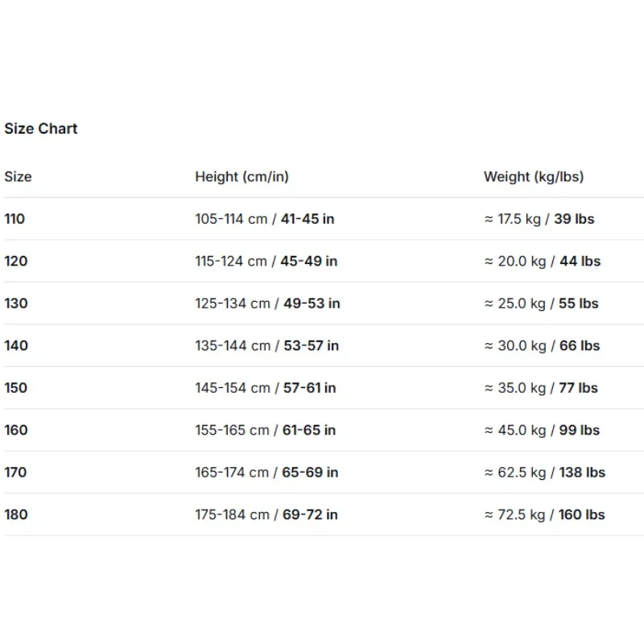Click the 155-165 cm / 61-65 in cell
Viewport: 644px width, 644px height.
(x=266, y=430)
